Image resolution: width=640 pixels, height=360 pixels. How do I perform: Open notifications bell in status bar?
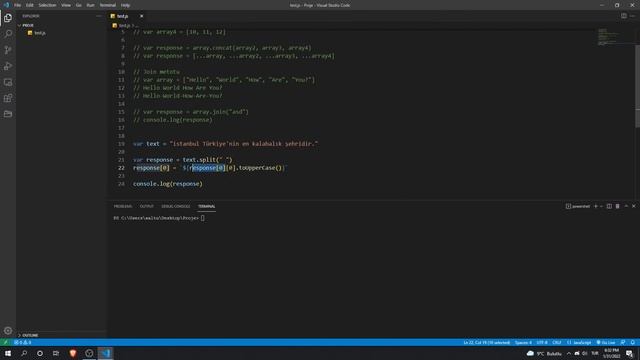point(632,342)
